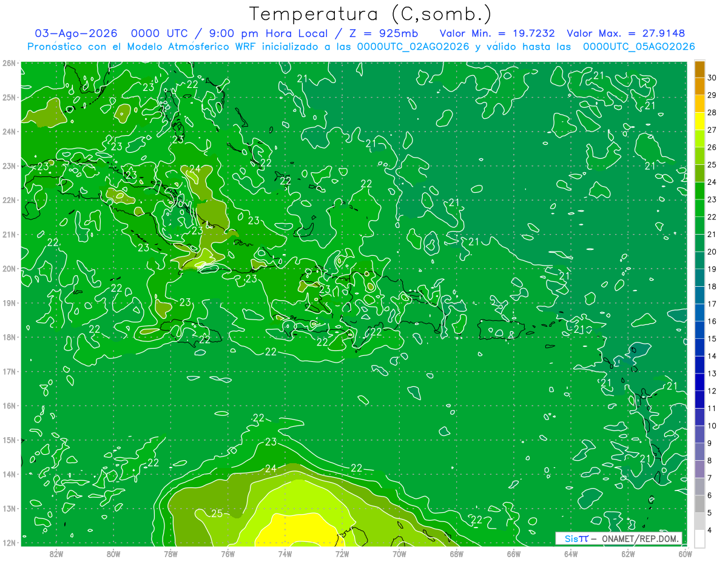
Task: Click the 'ONAMET/REP.DOM.' credit label
Action: point(639,538)
